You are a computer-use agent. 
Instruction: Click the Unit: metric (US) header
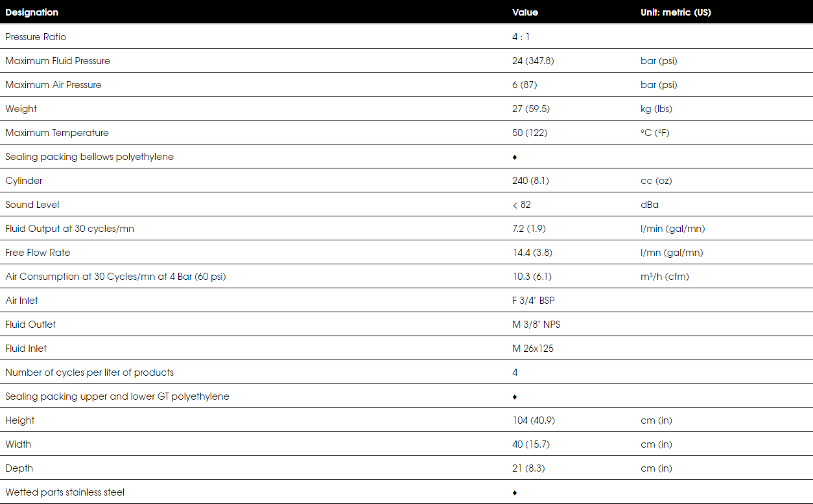676,12
